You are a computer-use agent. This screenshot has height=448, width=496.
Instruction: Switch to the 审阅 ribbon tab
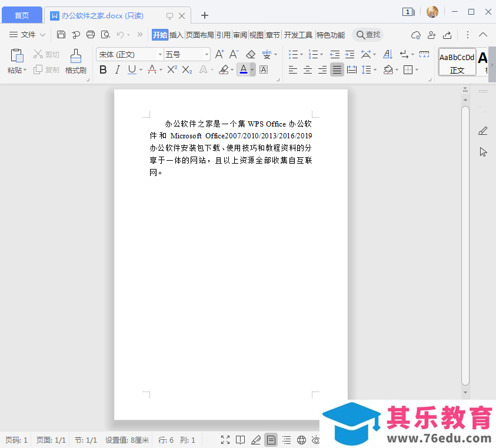(x=240, y=35)
